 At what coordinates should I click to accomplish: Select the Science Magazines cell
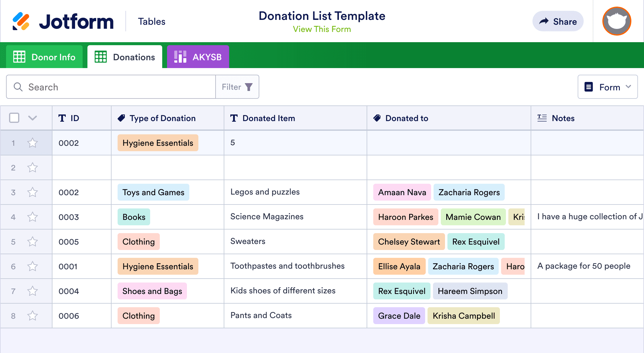click(295, 217)
